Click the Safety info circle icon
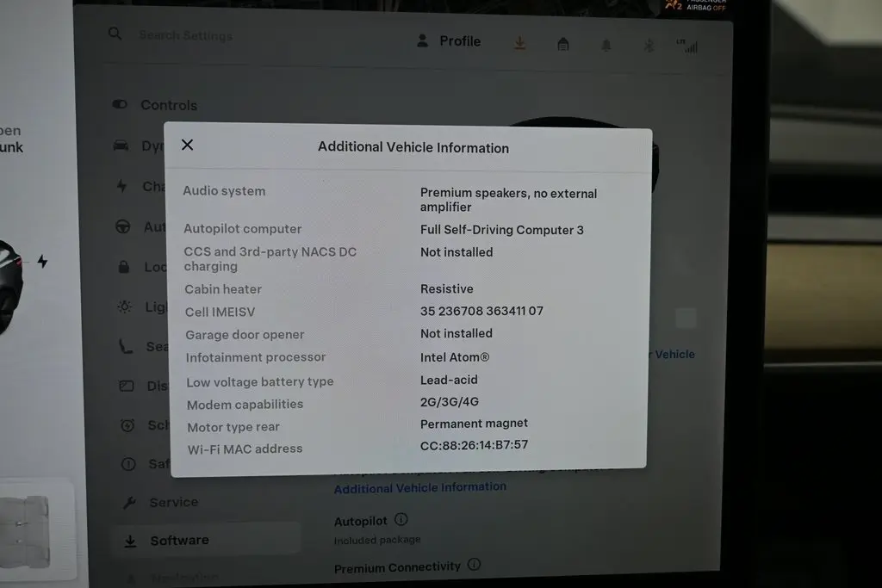 (128, 464)
